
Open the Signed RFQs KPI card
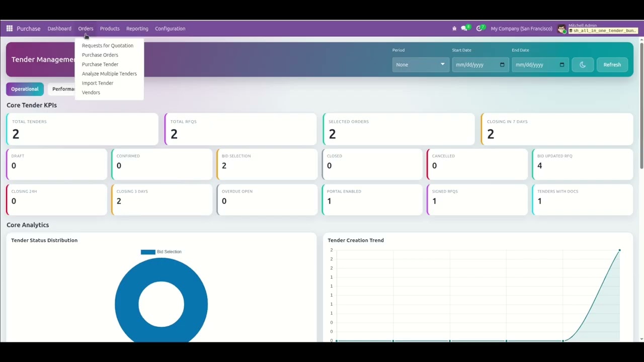coord(477,200)
